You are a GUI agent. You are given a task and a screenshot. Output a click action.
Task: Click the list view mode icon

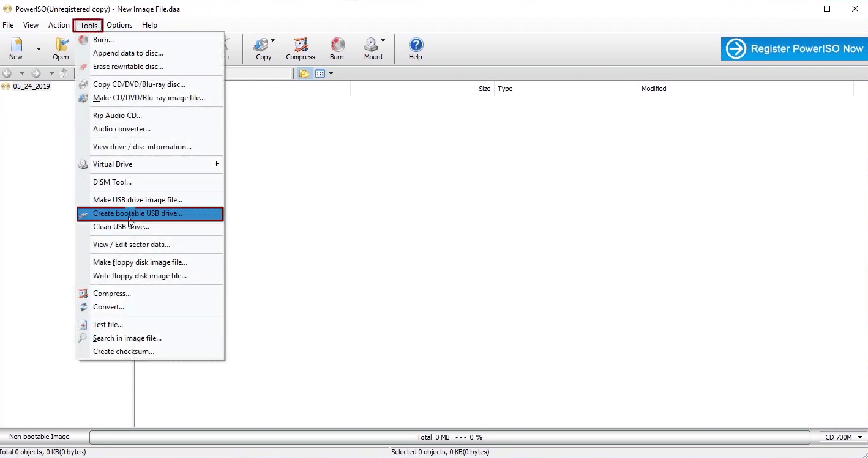coord(320,73)
